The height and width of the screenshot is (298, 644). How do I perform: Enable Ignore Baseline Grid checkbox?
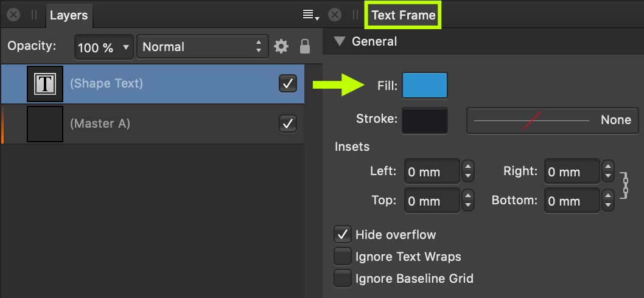tap(343, 279)
